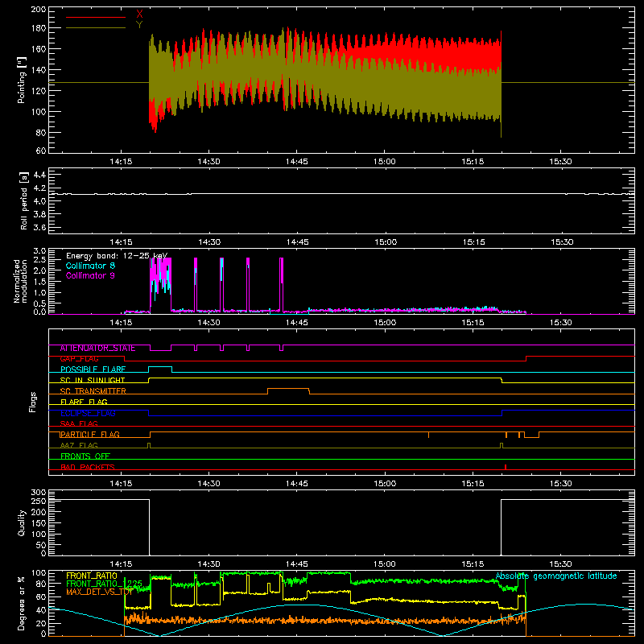Click the olive AAZ_FLAG label

(79, 446)
